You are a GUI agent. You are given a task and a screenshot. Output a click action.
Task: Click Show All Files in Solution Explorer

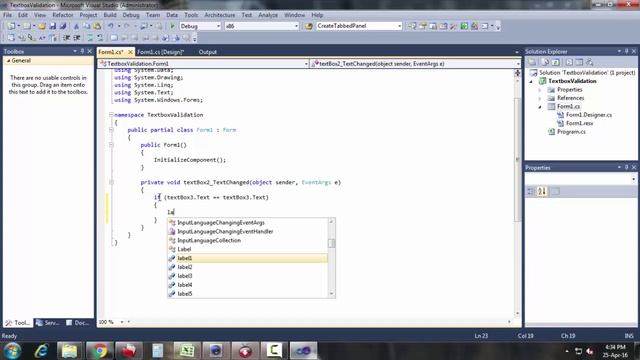[545, 62]
